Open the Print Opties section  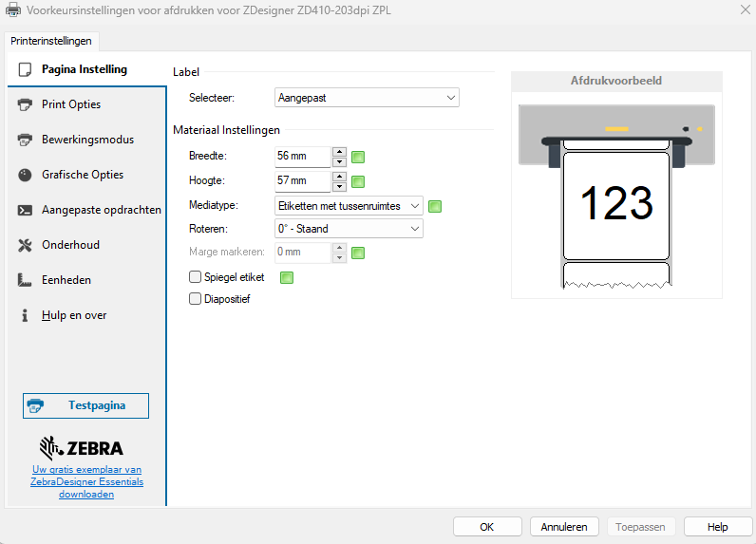pos(71,104)
